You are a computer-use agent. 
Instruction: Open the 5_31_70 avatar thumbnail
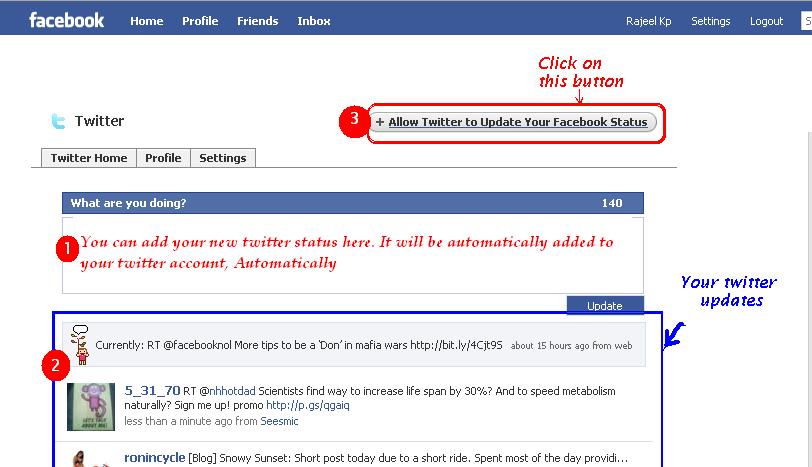pos(91,406)
